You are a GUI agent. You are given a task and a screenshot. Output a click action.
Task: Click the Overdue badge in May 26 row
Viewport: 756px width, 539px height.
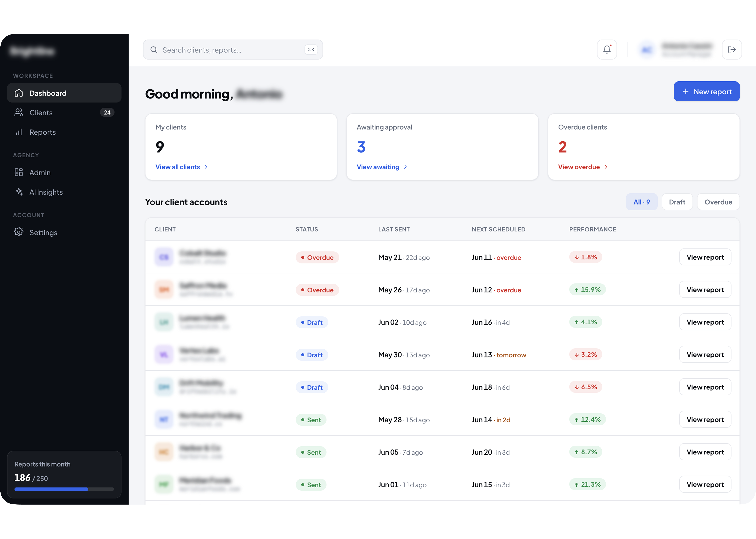click(317, 290)
